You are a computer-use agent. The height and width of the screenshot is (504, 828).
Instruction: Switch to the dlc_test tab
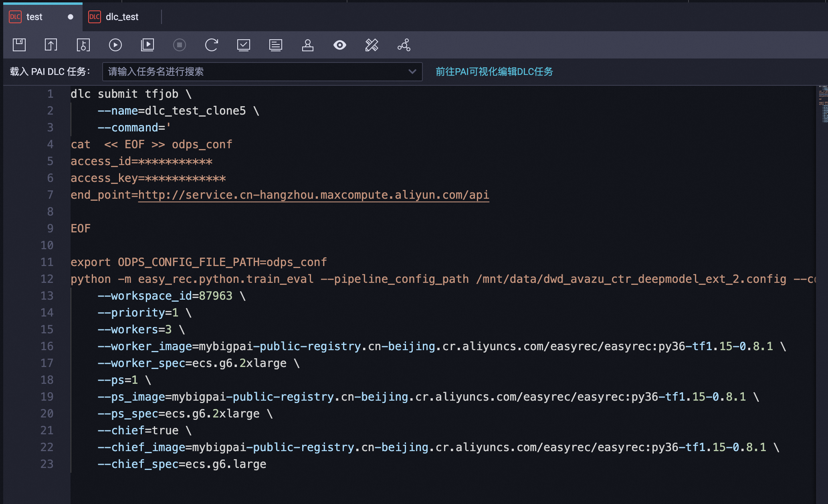[122, 17]
